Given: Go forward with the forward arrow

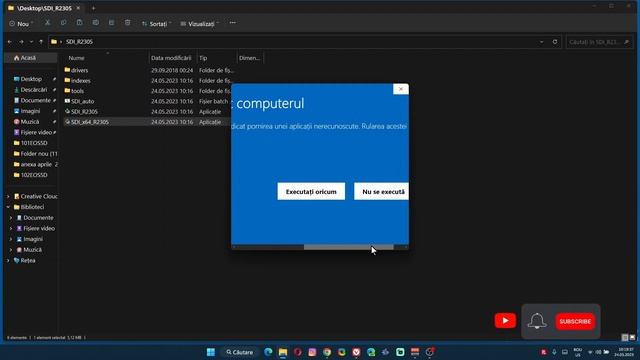Looking at the screenshot, I should tap(21, 42).
